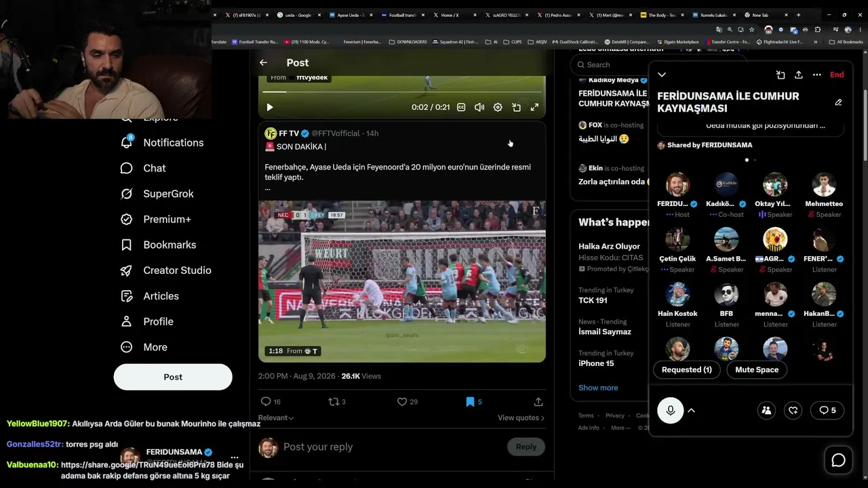868x488 pixels.
Task: Enter fullscreen on the top video
Action: pyautogui.click(x=534, y=107)
